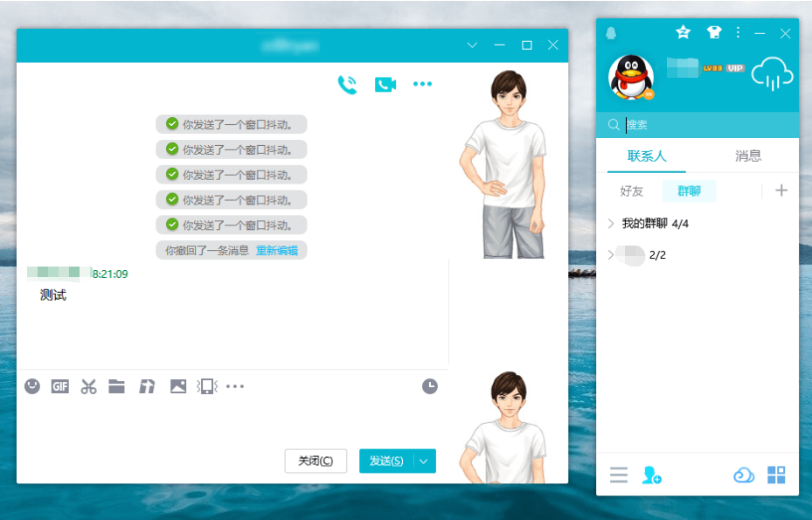Click the 重新编辑 link
Image resolution: width=812 pixels, height=520 pixels.
point(276,251)
